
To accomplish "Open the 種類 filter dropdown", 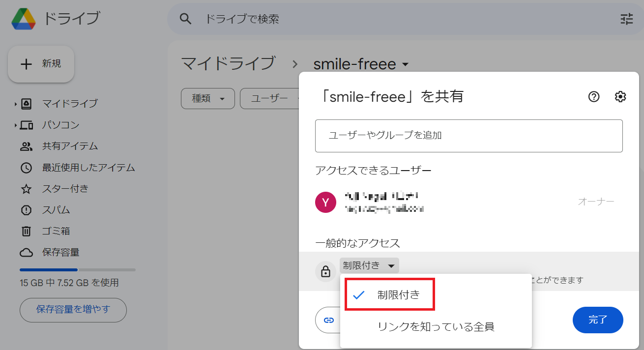I will pyautogui.click(x=208, y=99).
